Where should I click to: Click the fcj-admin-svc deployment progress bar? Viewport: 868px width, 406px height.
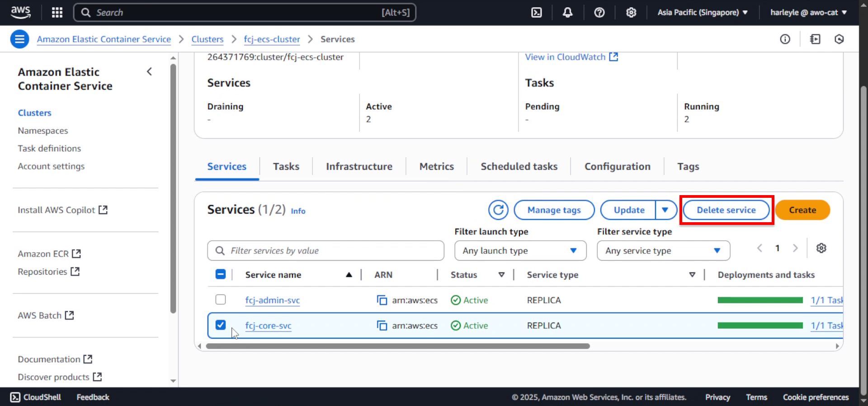[760, 300]
